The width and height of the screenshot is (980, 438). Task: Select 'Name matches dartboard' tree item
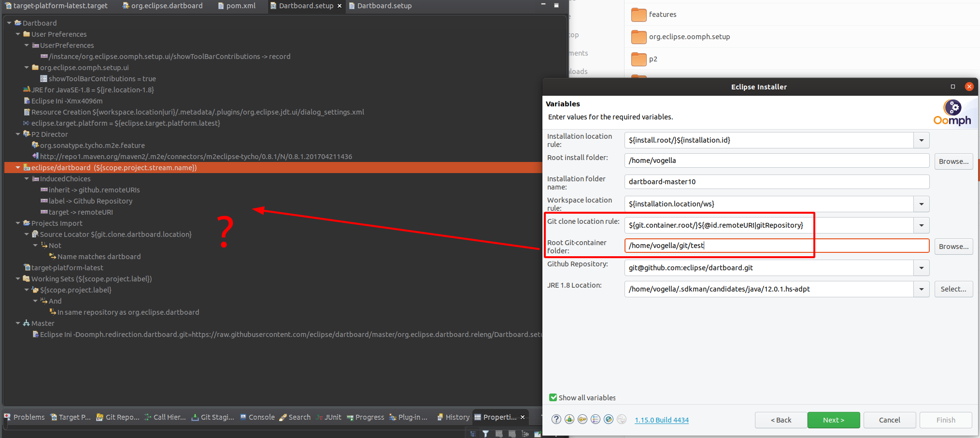95,257
